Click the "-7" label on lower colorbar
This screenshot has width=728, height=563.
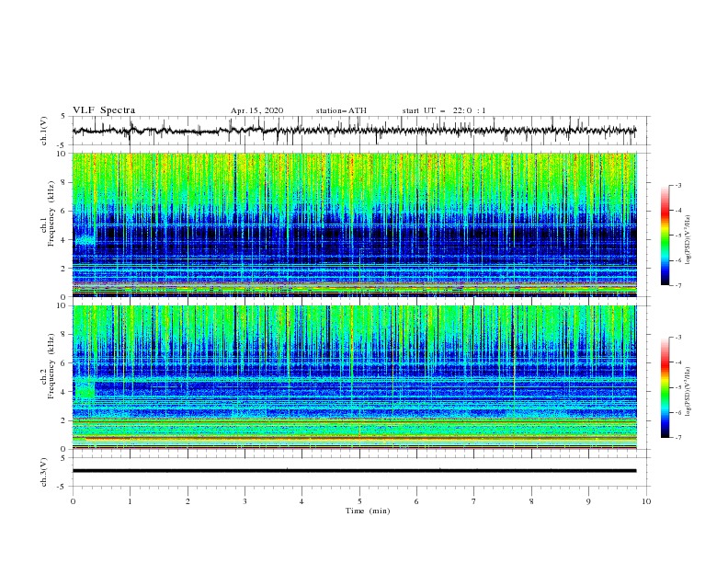coord(678,438)
